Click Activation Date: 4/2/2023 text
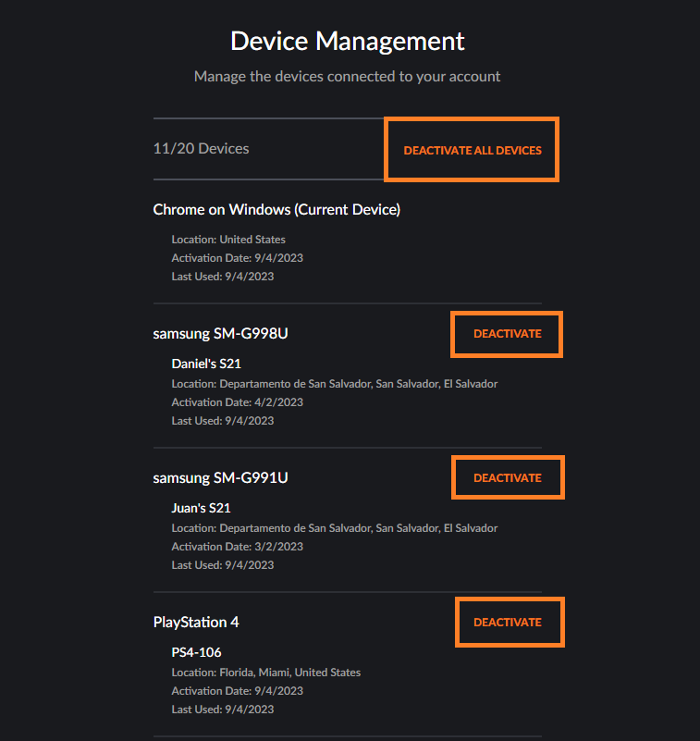Viewport: 700px width, 741px height. (x=237, y=402)
